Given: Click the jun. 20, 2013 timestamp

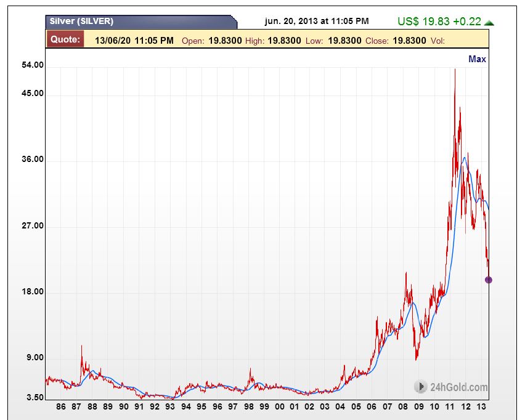Looking at the screenshot, I should pos(317,22).
